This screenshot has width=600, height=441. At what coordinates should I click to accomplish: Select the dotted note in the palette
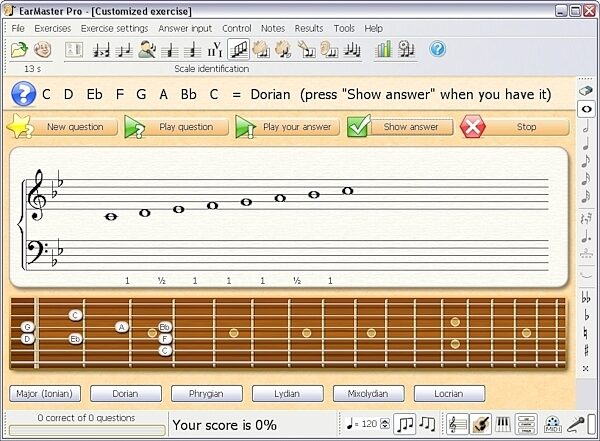(586, 236)
